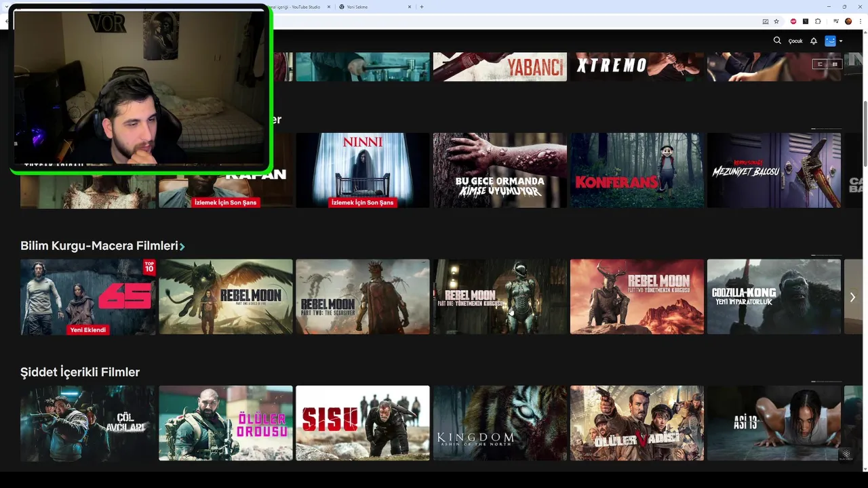Open the Ninni movie
Image resolution: width=868 pixels, height=488 pixels.
pyautogui.click(x=363, y=170)
